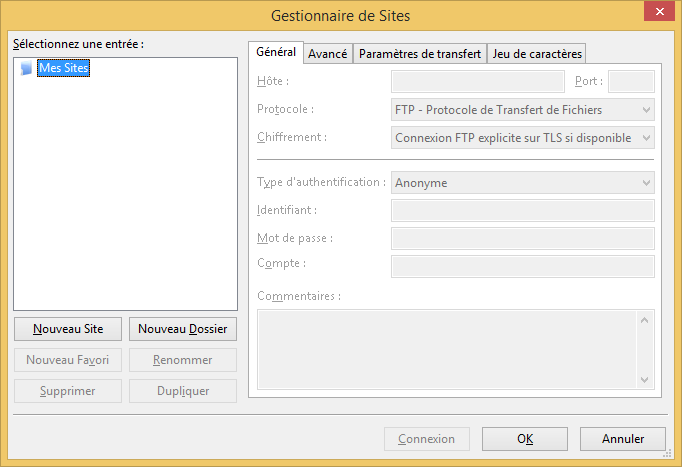Click the Hôte input field
The height and width of the screenshot is (467, 682).
[478, 81]
